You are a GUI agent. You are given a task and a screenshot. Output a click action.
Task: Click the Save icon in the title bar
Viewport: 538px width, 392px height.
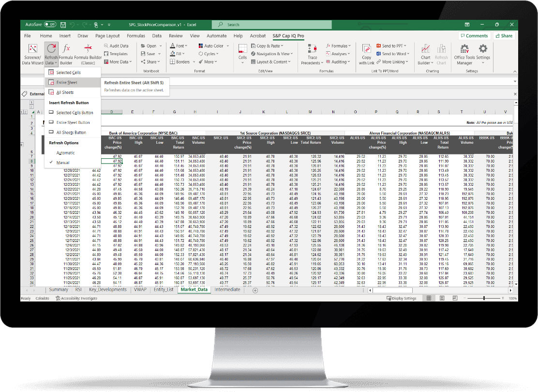[63, 25]
